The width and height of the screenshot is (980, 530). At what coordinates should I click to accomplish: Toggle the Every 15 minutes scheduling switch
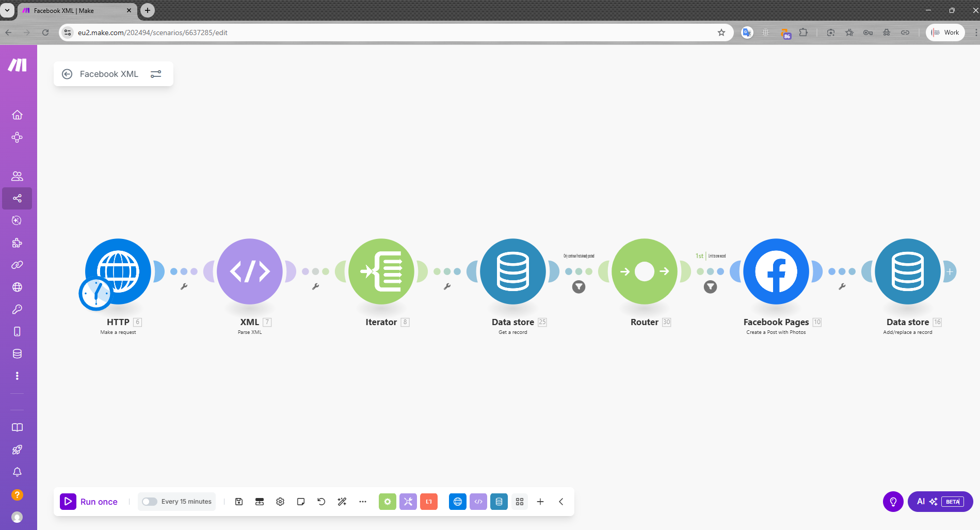coord(149,502)
